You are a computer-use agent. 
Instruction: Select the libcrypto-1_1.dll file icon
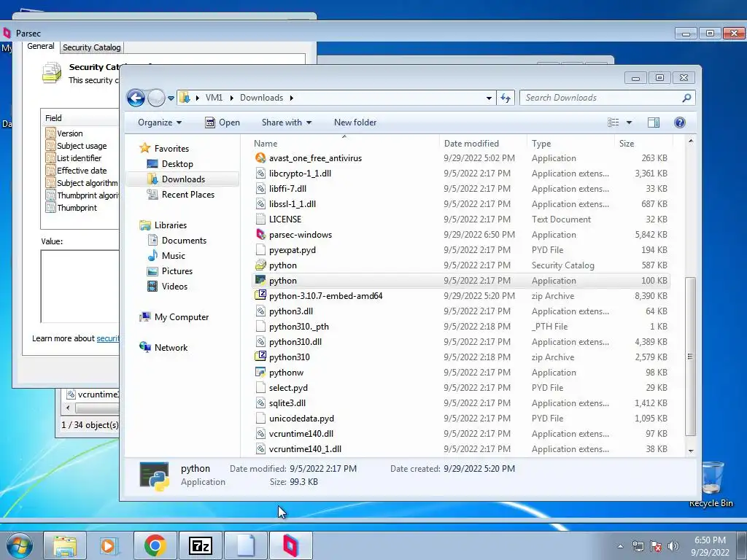pos(260,174)
